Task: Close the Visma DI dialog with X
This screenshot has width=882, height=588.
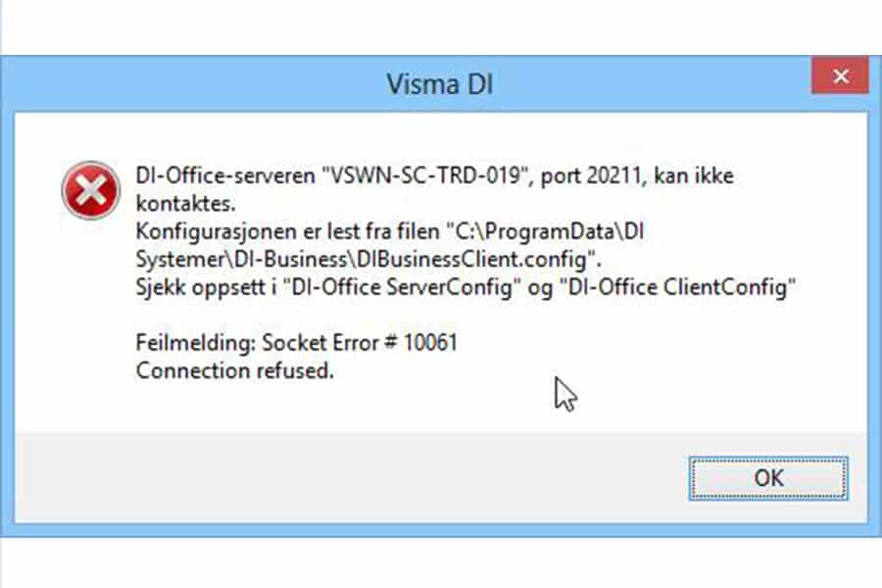Action: point(841,75)
